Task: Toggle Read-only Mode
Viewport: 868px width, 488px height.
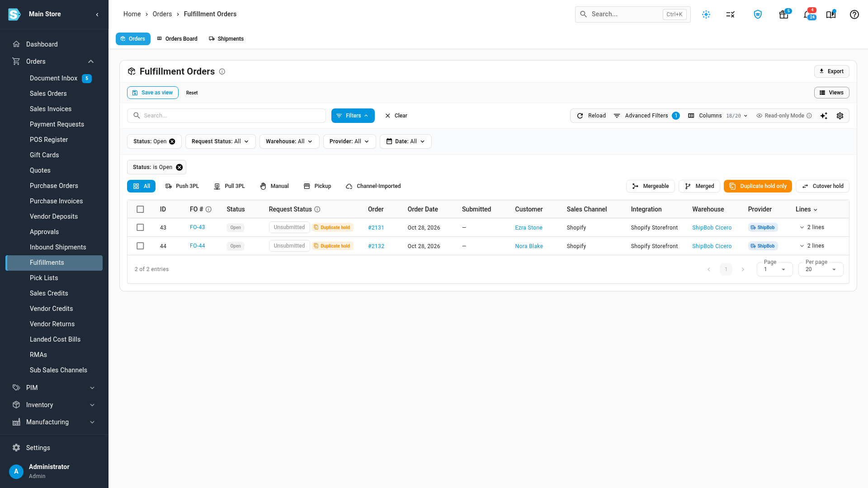Action: click(x=780, y=116)
